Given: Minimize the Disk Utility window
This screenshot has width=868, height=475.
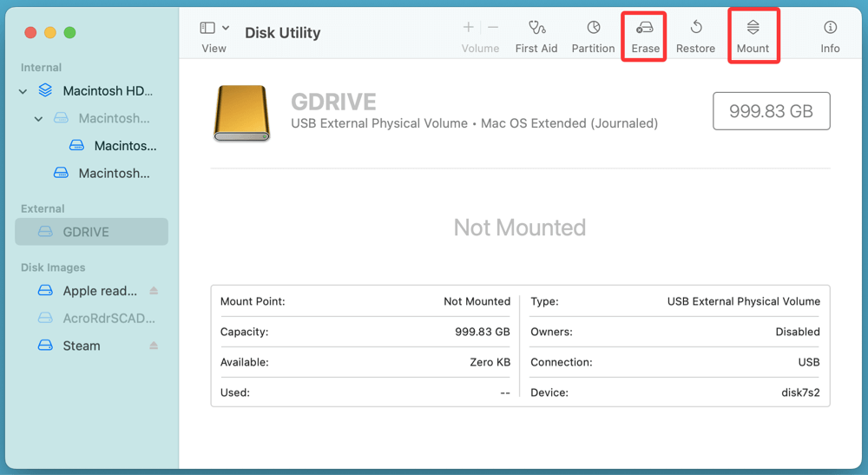Looking at the screenshot, I should point(49,33).
